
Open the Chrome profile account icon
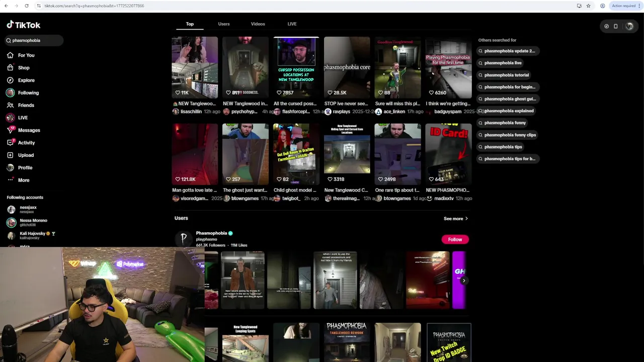[x=602, y=6]
